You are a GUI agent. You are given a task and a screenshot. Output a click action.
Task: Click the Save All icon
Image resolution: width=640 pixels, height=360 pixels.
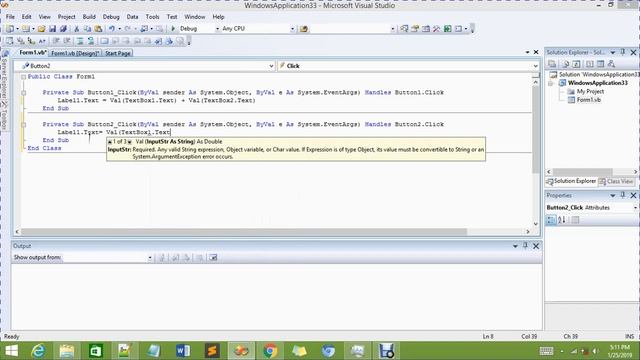(x=63, y=29)
